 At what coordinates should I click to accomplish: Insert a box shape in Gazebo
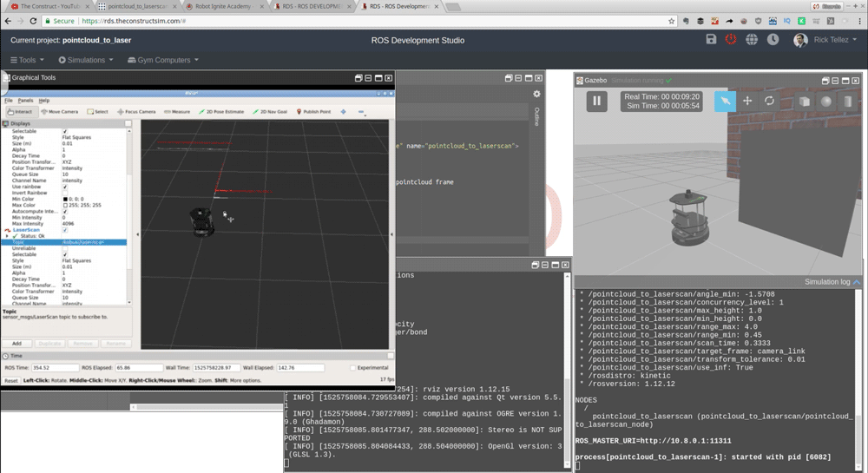[x=805, y=102]
